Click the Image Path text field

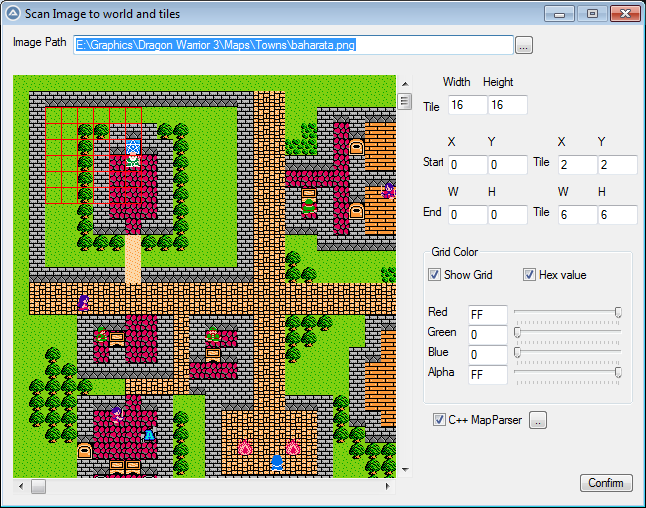[x=293, y=45]
